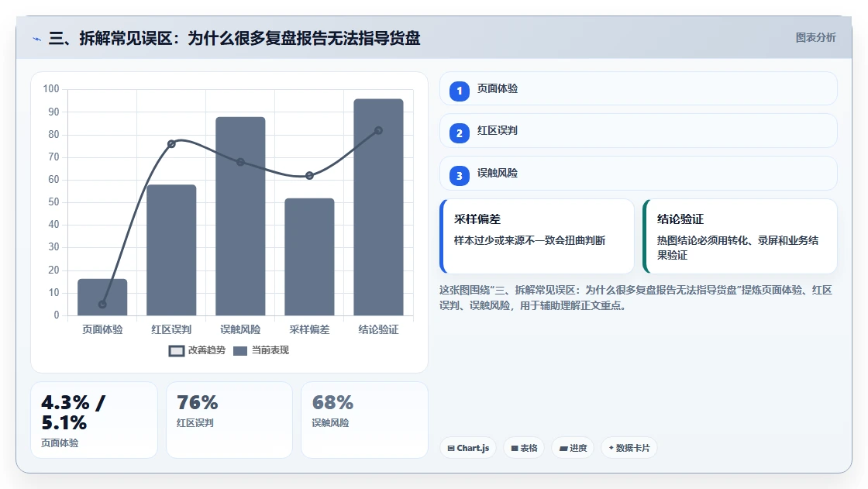The height and width of the screenshot is (489, 868).
Task: Click the 采样偏差 x-axis label
Action: point(309,329)
